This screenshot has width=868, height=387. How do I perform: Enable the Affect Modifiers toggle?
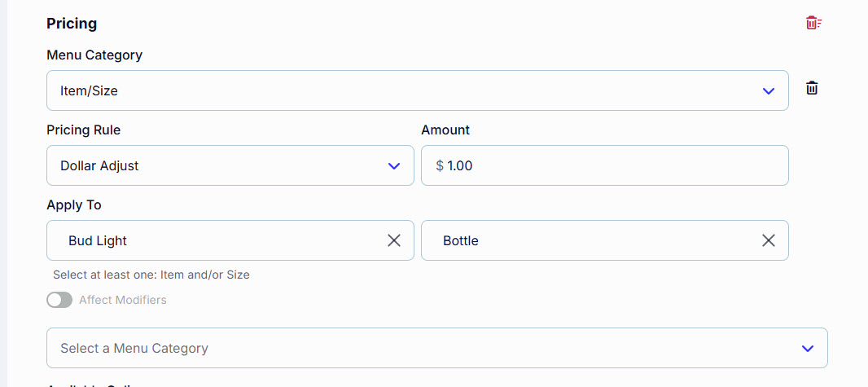click(59, 300)
